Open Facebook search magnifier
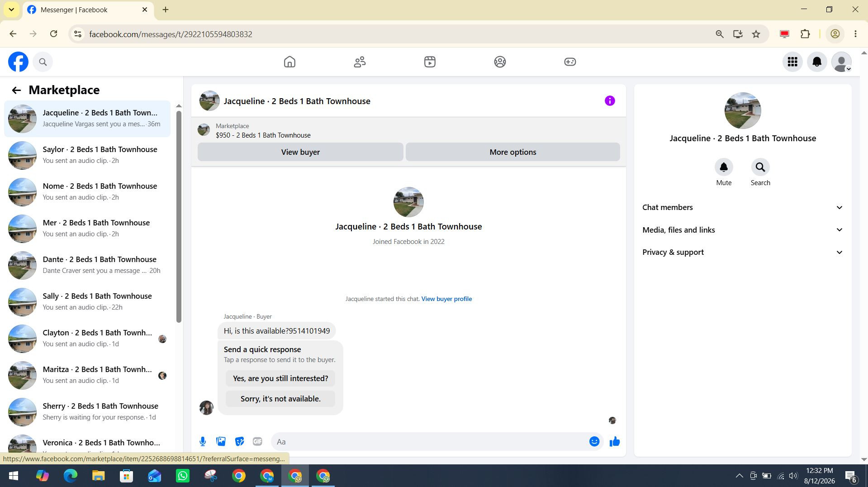Screen dimensions: 868x487 [43, 62]
